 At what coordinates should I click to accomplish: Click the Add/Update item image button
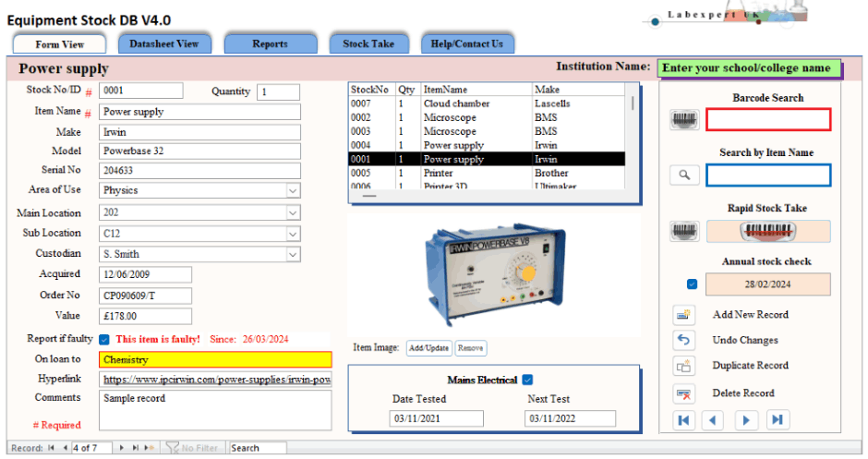tap(429, 347)
